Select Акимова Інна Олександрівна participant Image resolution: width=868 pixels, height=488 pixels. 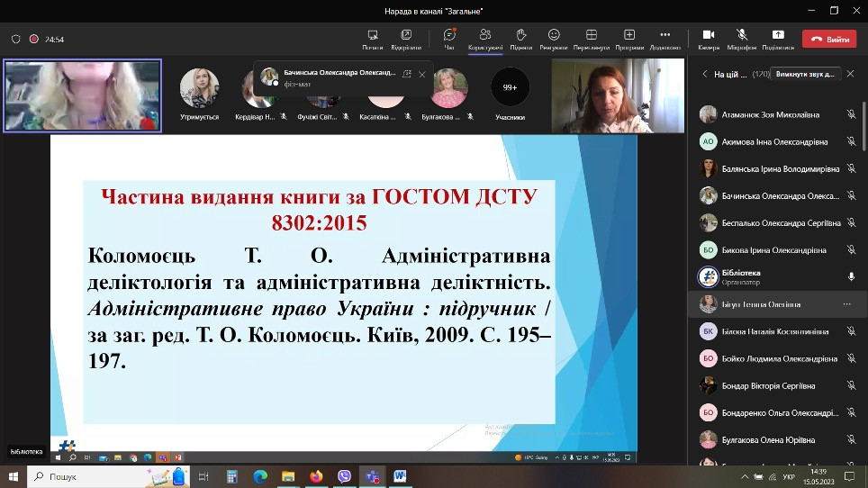775,141
